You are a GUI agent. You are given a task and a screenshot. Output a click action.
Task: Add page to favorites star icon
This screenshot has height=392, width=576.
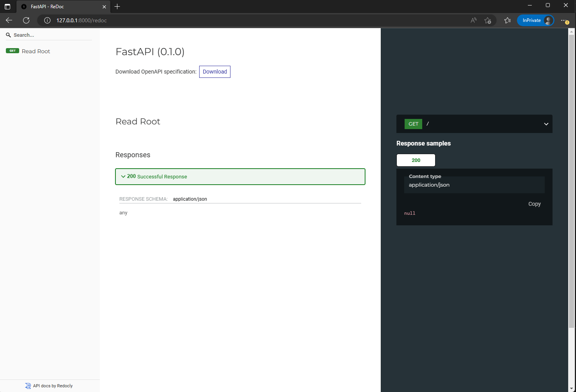(488, 20)
